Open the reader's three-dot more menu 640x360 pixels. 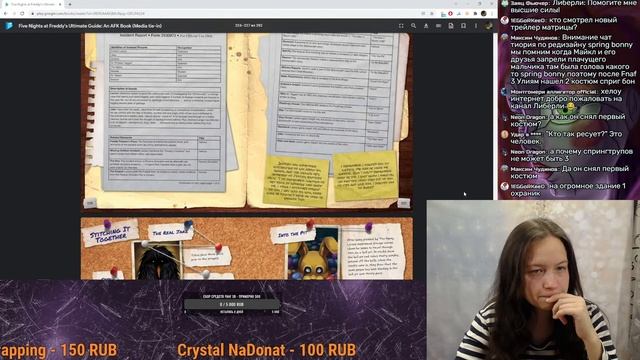pos(476,26)
